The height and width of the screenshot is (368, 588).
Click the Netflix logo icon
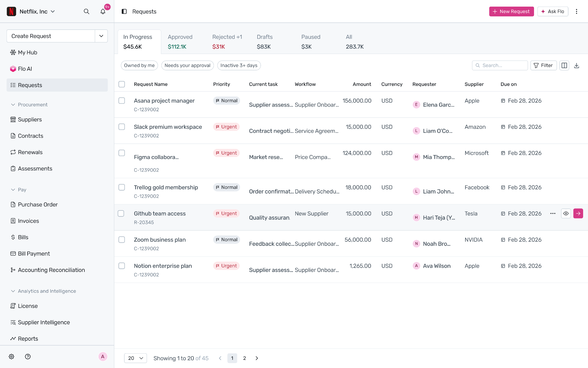(x=11, y=11)
